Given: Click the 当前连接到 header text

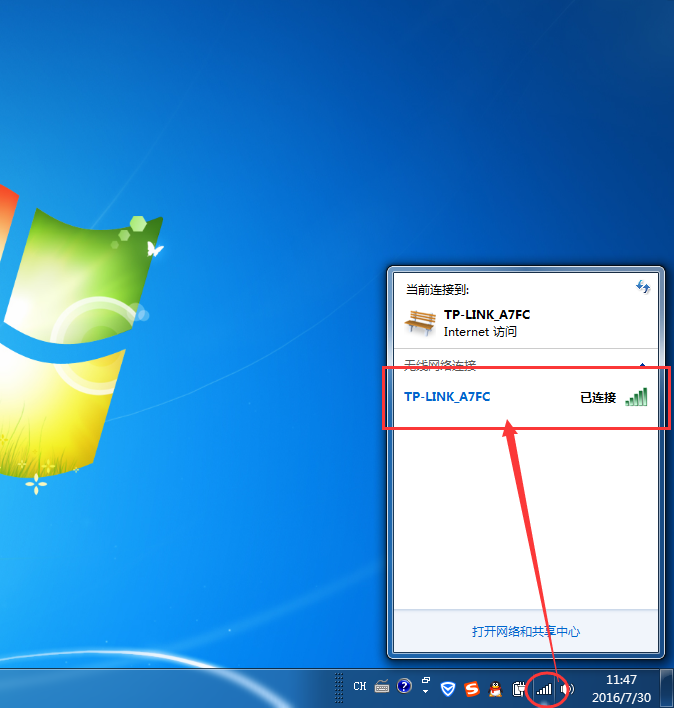Looking at the screenshot, I should click(437, 289).
